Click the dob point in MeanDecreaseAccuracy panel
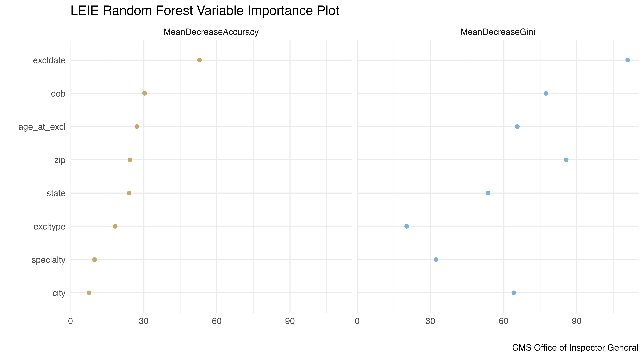Image resolution: width=644 pixels, height=358 pixels. tap(145, 93)
